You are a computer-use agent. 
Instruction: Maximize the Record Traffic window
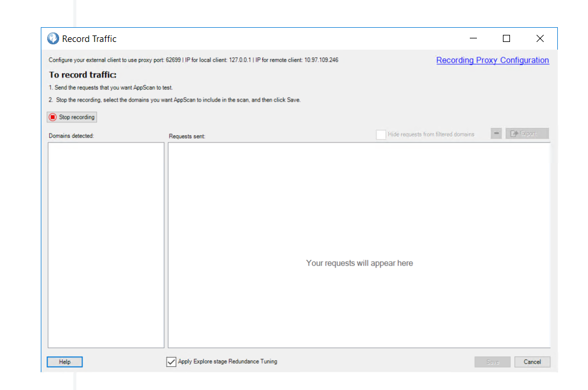(506, 39)
